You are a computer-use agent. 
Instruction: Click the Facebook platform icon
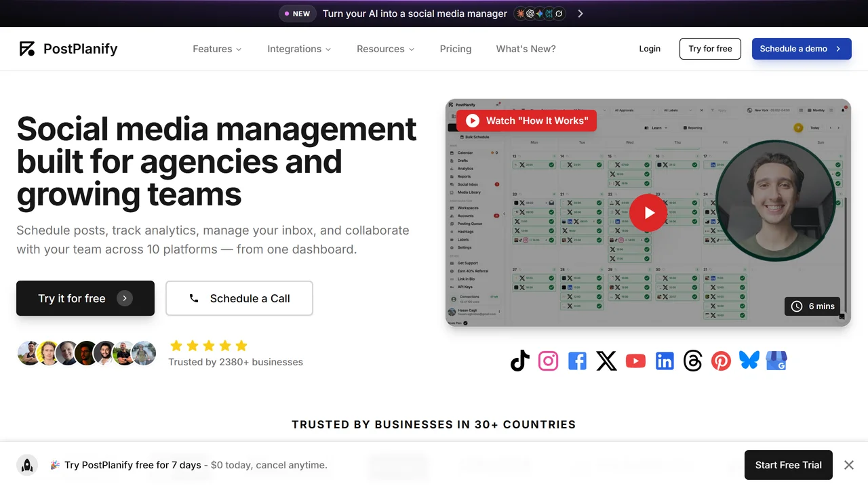tap(577, 361)
